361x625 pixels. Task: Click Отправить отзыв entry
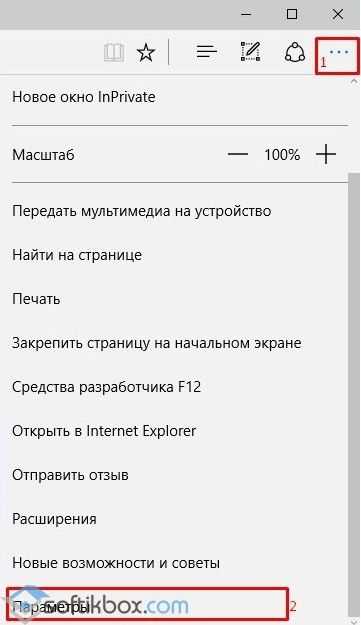pyautogui.click(x=175, y=475)
